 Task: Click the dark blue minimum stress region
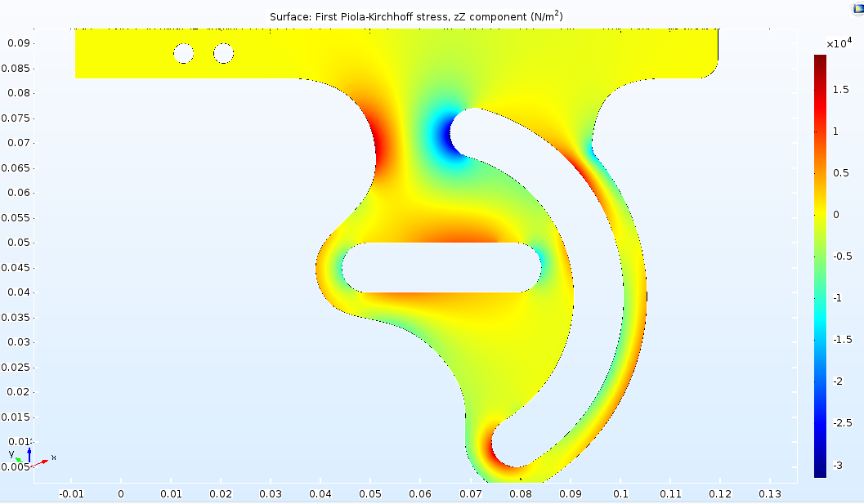tap(446, 135)
